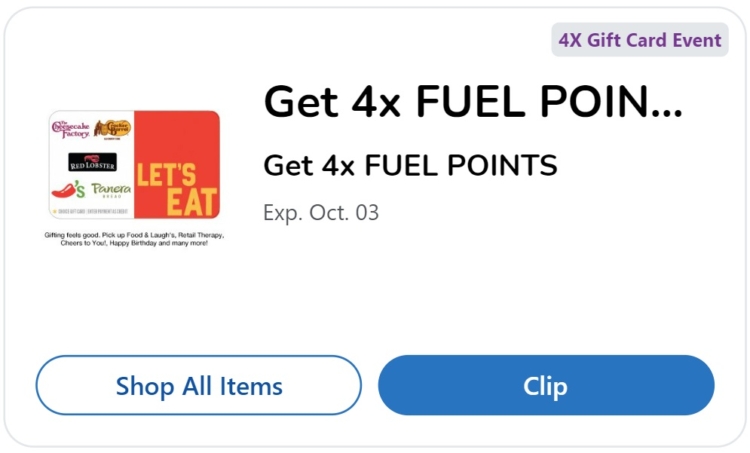The height and width of the screenshot is (453, 750).
Task: Select the Red Lobster logo
Action: (x=92, y=162)
